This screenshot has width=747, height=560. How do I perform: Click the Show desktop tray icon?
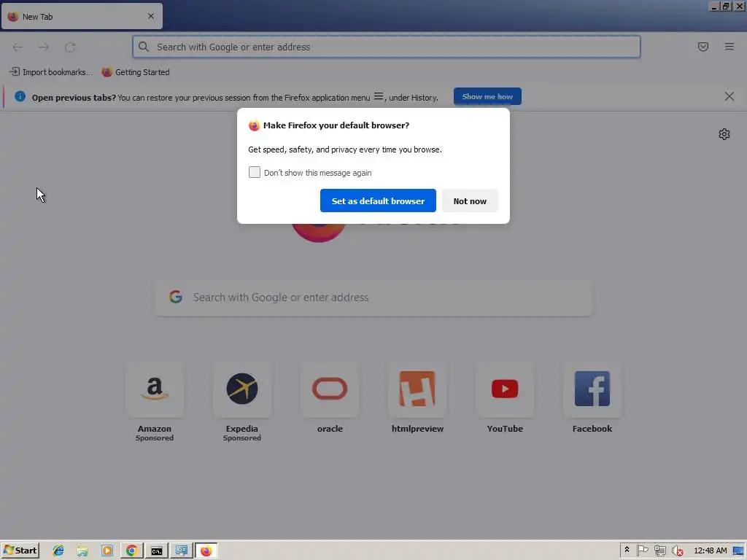pyautogui.click(x=738, y=551)
